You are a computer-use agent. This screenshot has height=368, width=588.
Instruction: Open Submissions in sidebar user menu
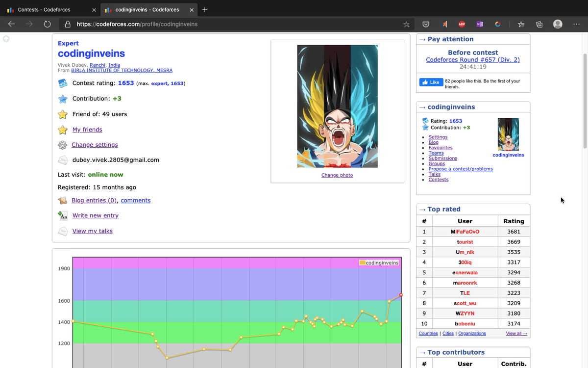(x=442, y=158)
